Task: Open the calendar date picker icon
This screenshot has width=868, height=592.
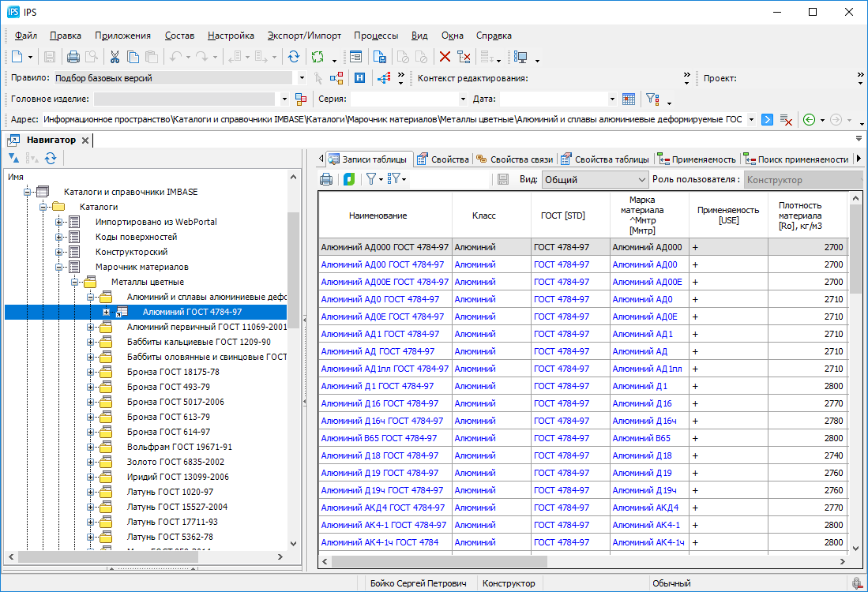Action: (x=629, y=99)
